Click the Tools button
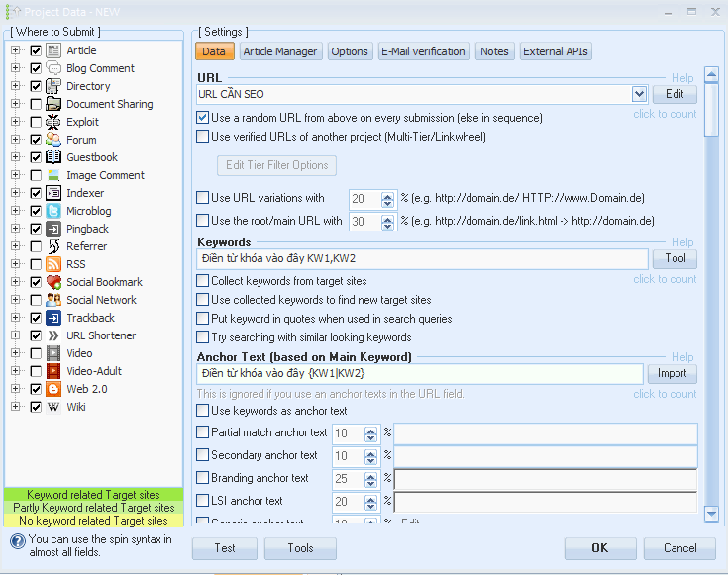The image size is (728, 575). tap(300, 548)
